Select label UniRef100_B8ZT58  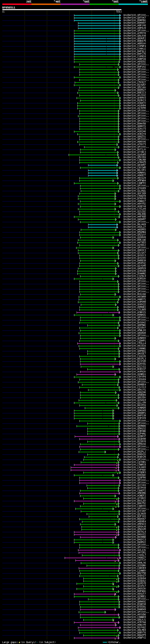click(135, 573)
